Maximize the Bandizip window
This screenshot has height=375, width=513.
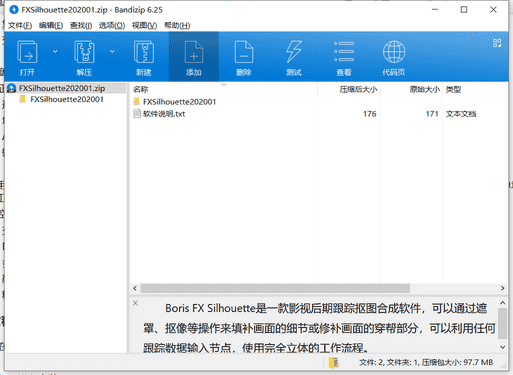tap(464, 10)
